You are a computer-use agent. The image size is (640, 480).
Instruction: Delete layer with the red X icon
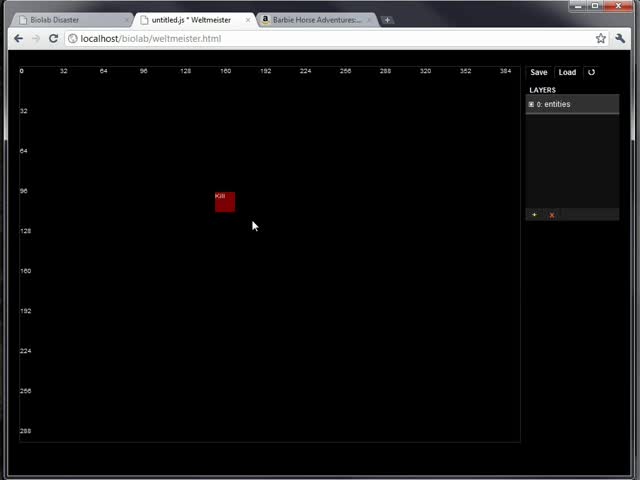[552, 215]
